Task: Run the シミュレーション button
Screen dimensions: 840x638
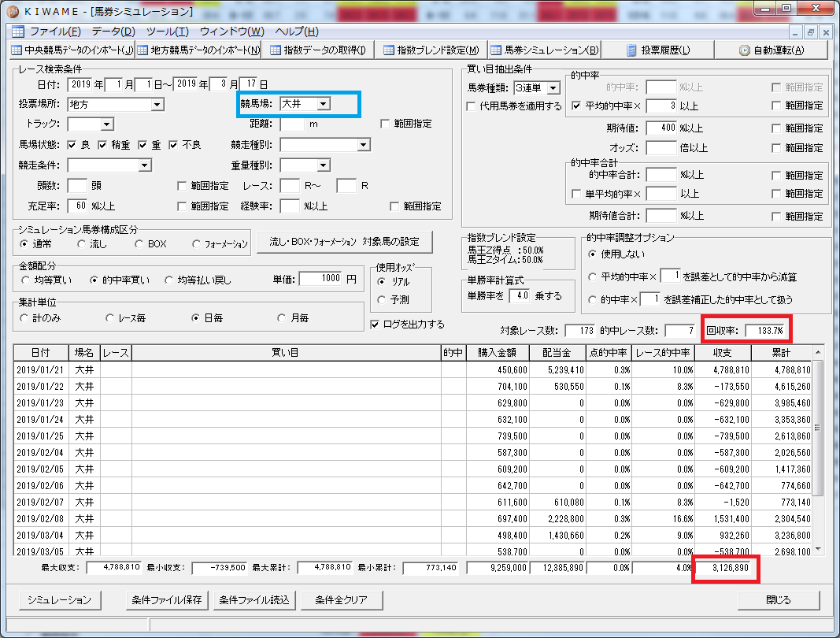Action: point(60,600)
